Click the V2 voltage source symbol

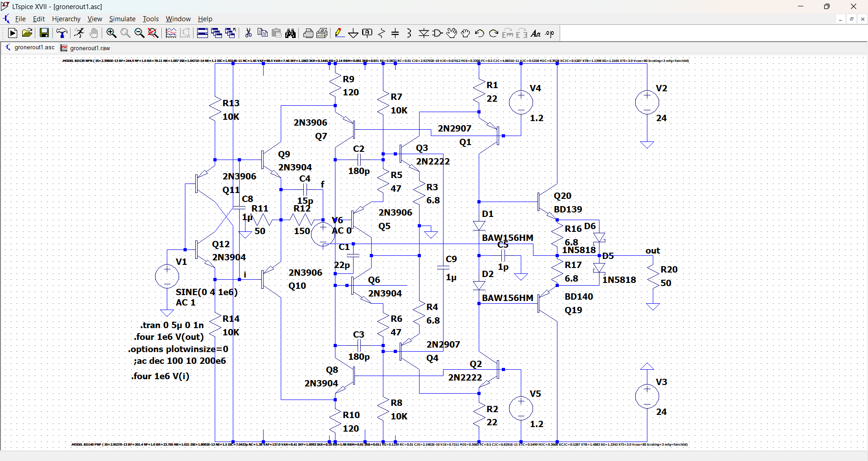(x=647, y=102)
